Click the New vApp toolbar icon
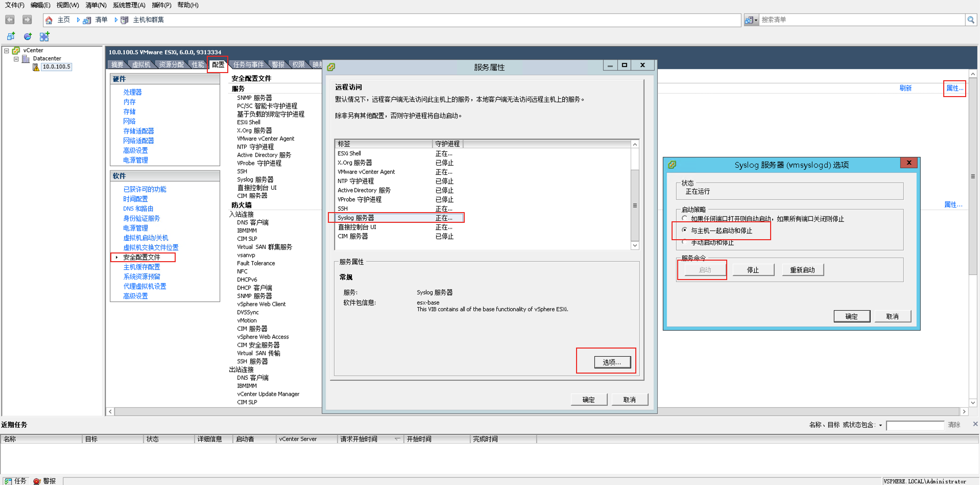Image resolution: width=980 pixels, height=485 pixels. 44,36
